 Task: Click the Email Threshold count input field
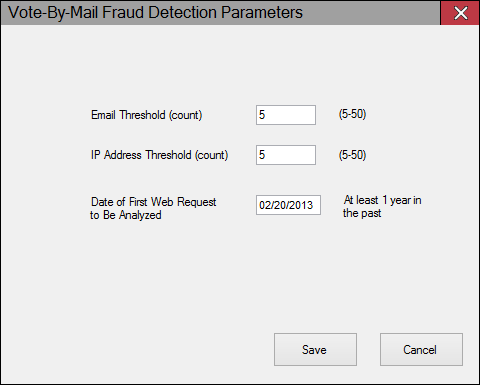pos(286,115)
